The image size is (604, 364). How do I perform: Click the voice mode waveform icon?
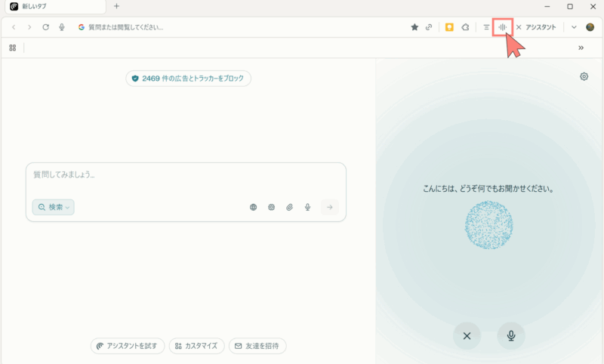pos(502,27)
